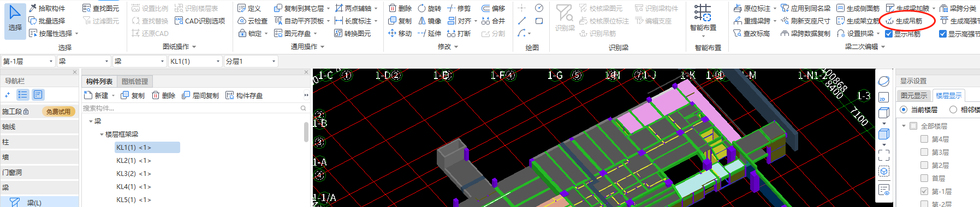Toggle the 显示高强节点 checkbox

[x=943, y=34]
